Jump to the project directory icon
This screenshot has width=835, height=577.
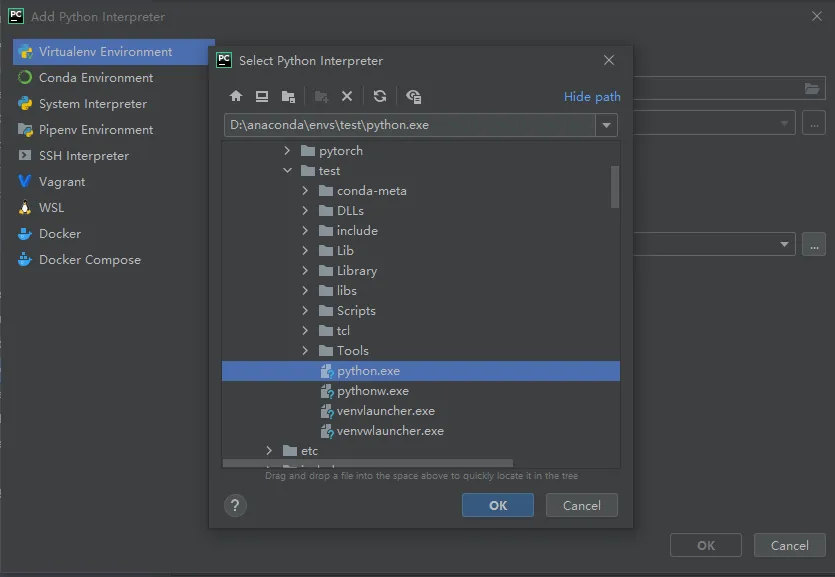coord(288,96)
